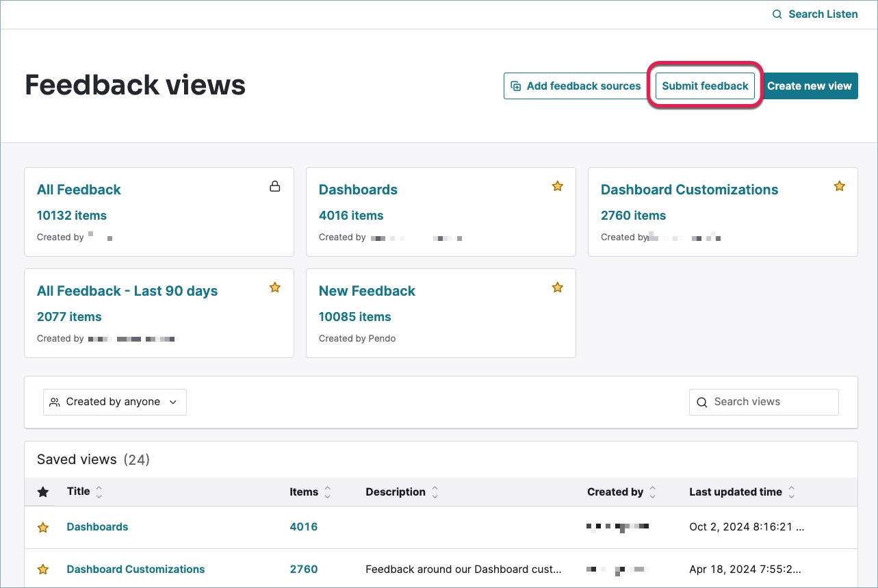The image size is (878, 588).
Task: Open the 10132 items link in All Feedback
Action: [72, 216]
